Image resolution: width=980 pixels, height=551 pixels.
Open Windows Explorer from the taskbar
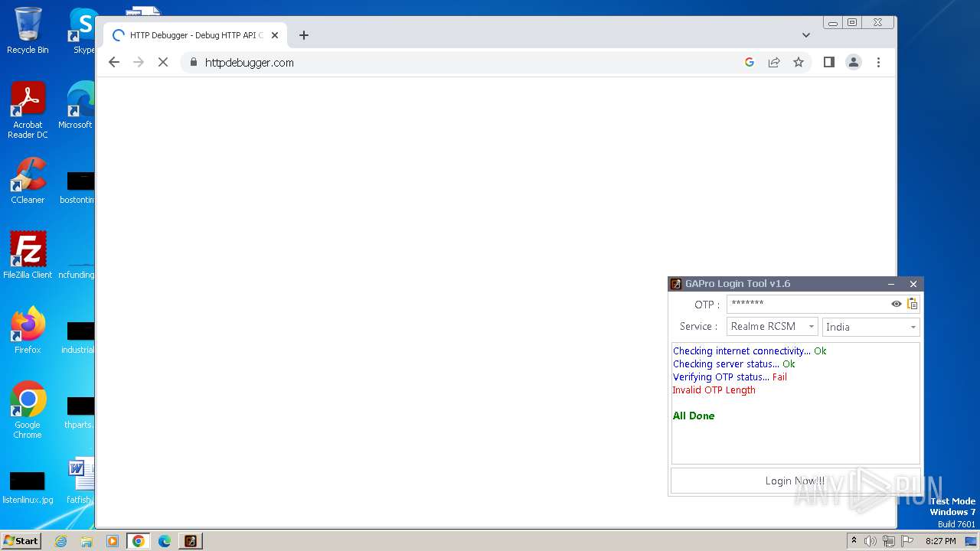click(87, 541)
